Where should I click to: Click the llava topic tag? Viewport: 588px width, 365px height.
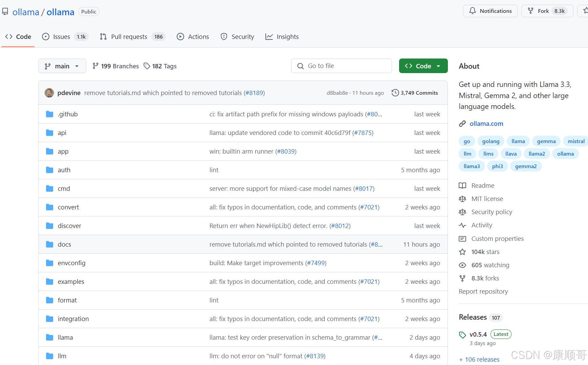point(511,154)
